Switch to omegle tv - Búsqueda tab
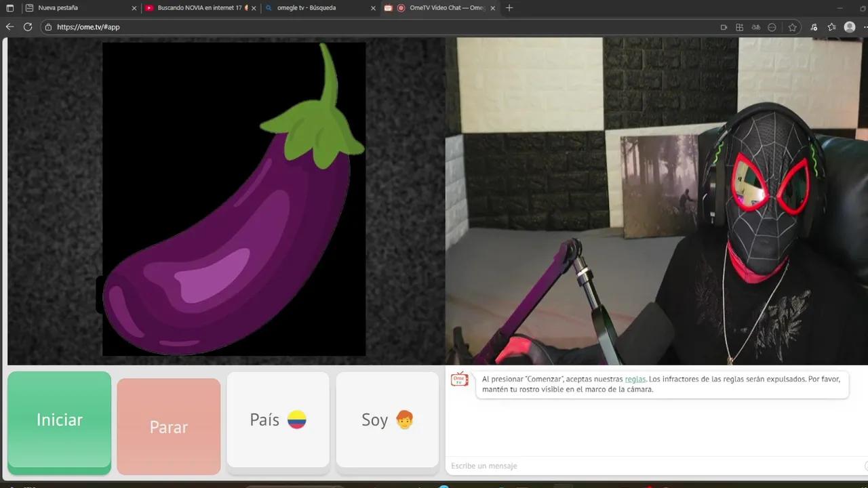 pos(319,8)
